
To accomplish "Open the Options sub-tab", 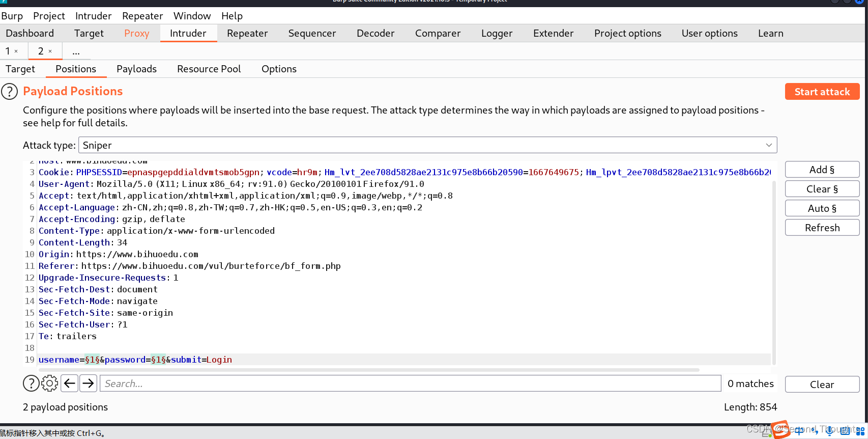I will click(x=279, y=69).
